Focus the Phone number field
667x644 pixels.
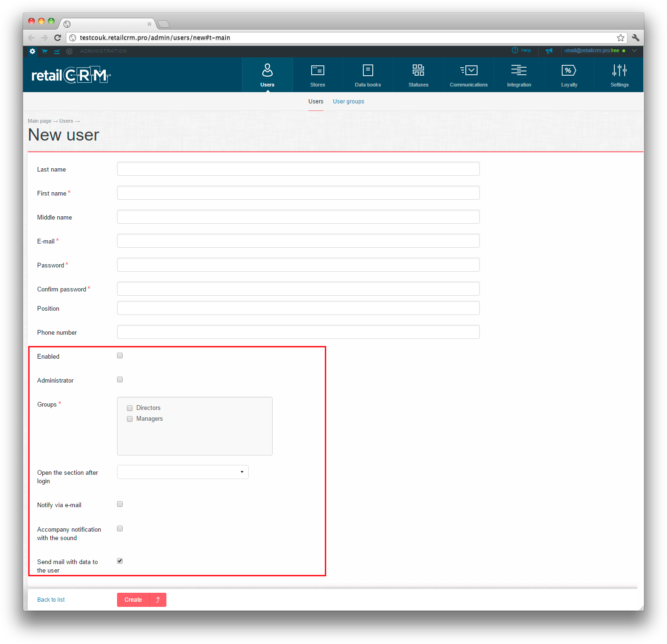coord(298,332)
